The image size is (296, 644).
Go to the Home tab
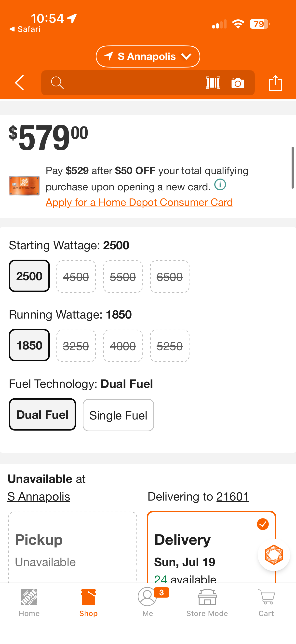coord(29,603)
